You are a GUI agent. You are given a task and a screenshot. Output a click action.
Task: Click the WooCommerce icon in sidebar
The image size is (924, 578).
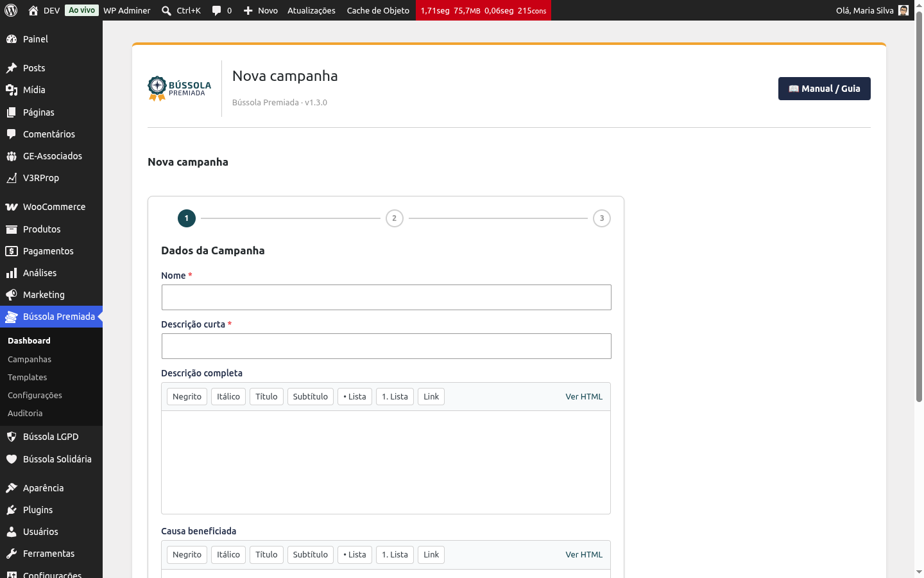12,207
